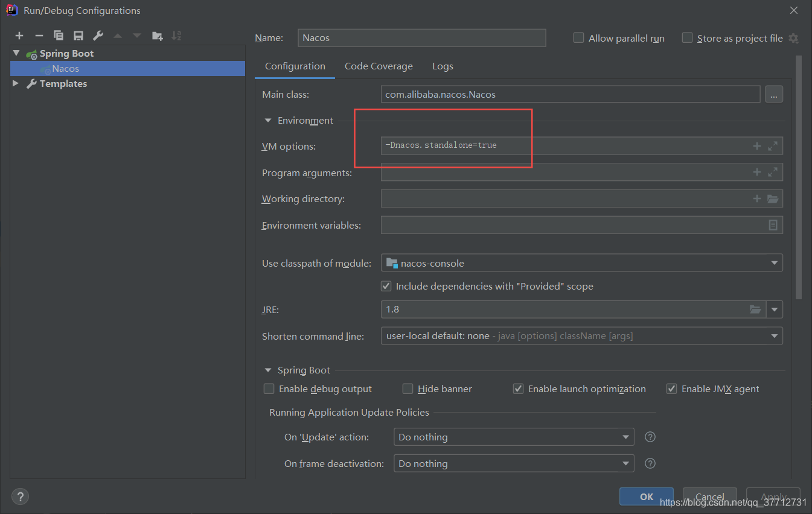Disable Enable launch optimization

(x=518, y=389)
